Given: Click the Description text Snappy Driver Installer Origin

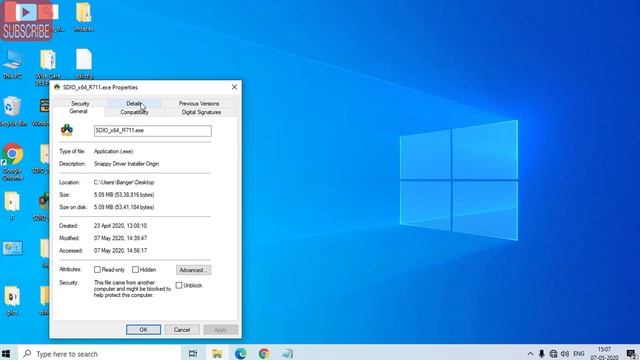Looking at the screenshot, I should (127, 164).
